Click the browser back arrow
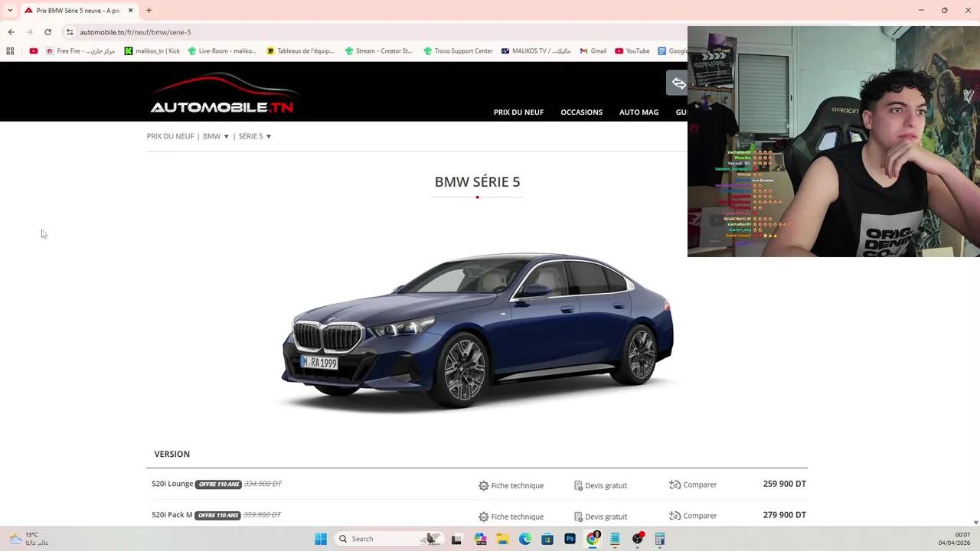This screenshot has width=980, height=551. 11,32
